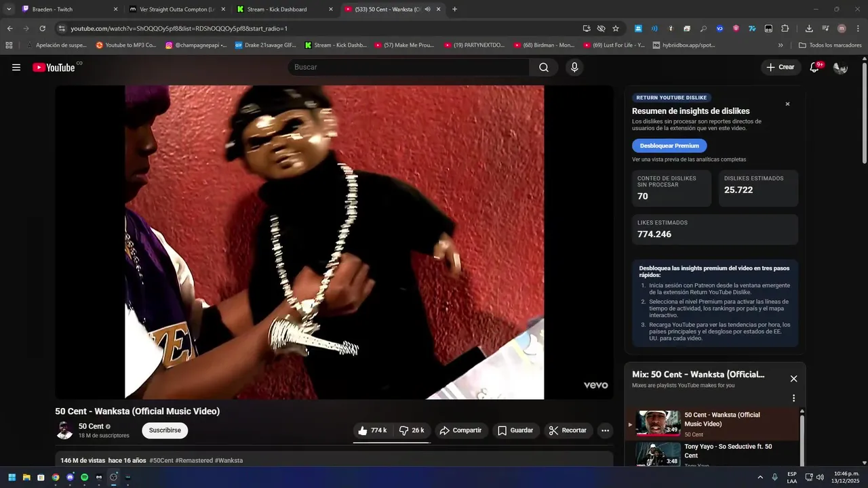Viewport: 868px width, 488px height.
Task: Open more actions ellipsis under the video
Action: click(605, 430)
